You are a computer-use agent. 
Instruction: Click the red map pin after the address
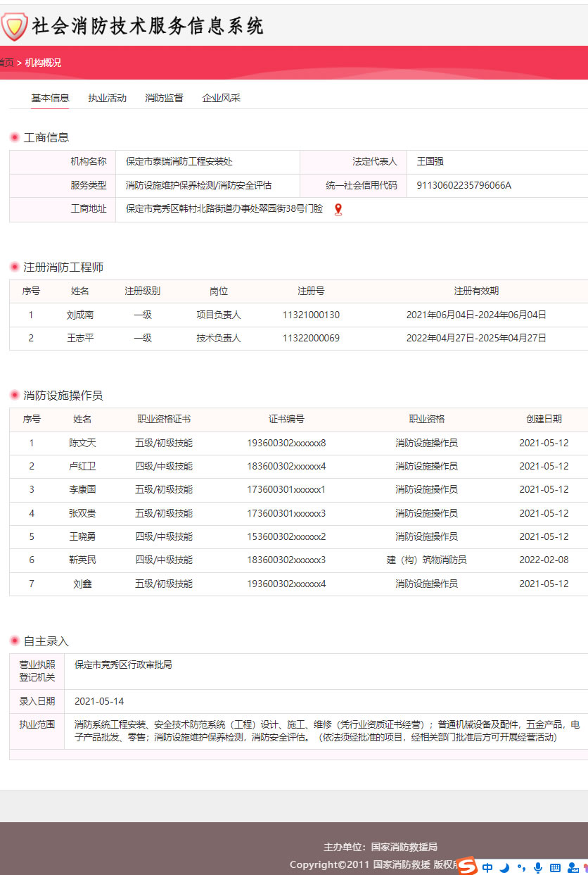[x=338, y=209]
